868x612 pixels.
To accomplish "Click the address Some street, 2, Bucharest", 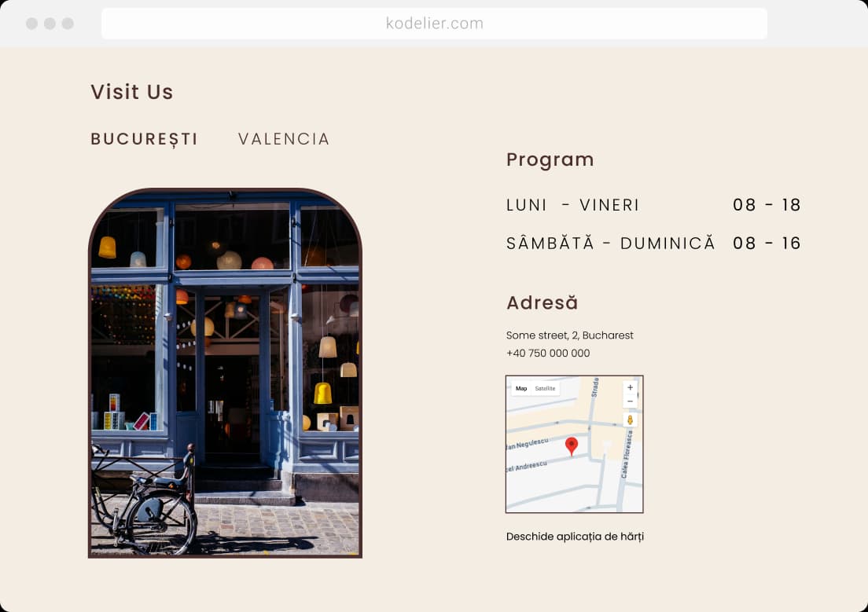I will pos(569,335).
